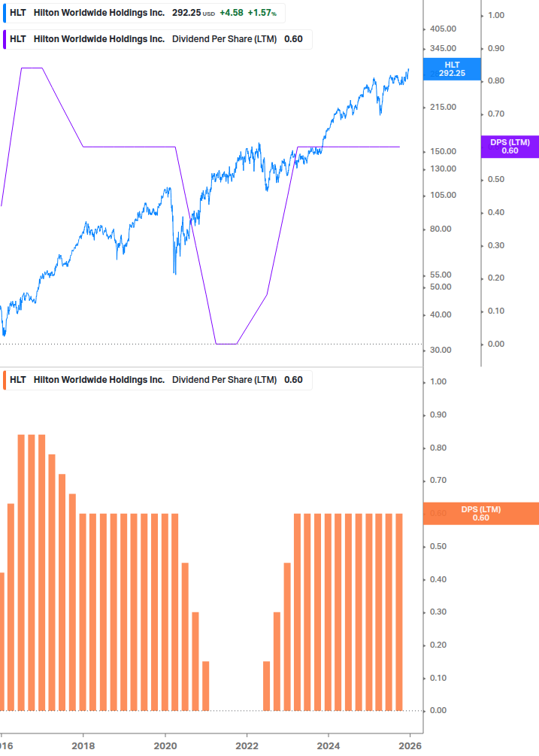Click the purple DPS (LTM) 0.60 axis tag

(x=510, y=147)
